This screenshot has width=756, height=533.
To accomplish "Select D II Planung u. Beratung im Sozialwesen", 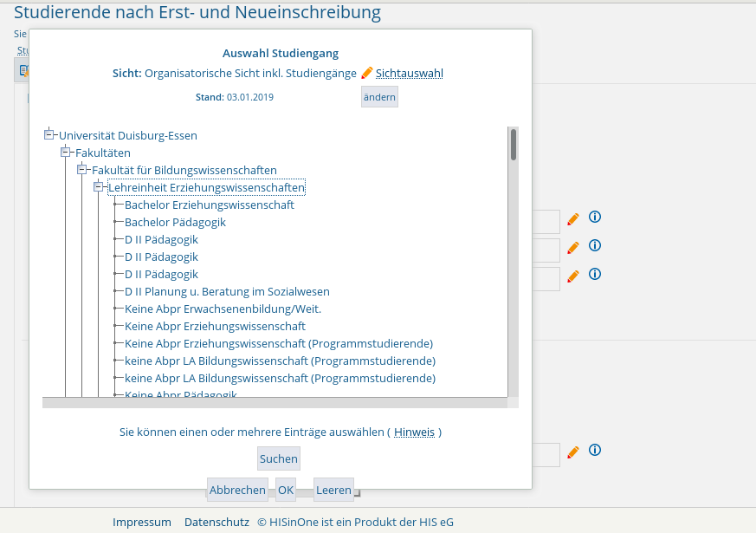I will coord(227,292).
